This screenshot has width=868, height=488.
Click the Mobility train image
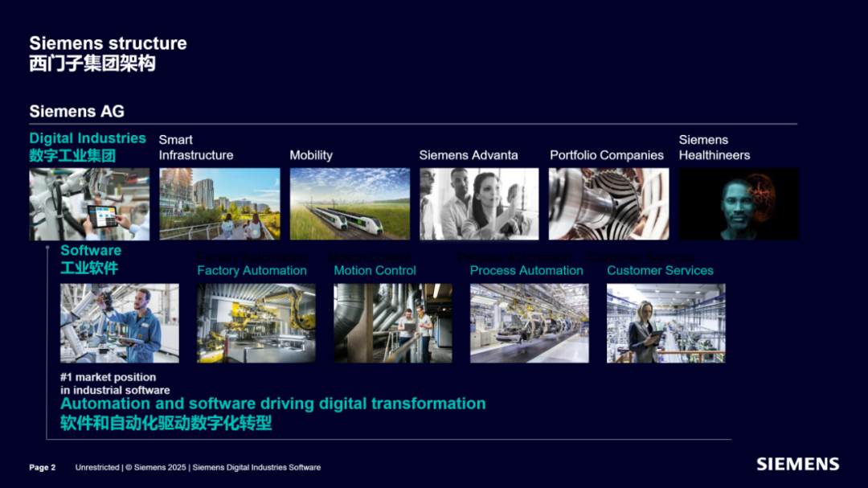click(350, 204)
